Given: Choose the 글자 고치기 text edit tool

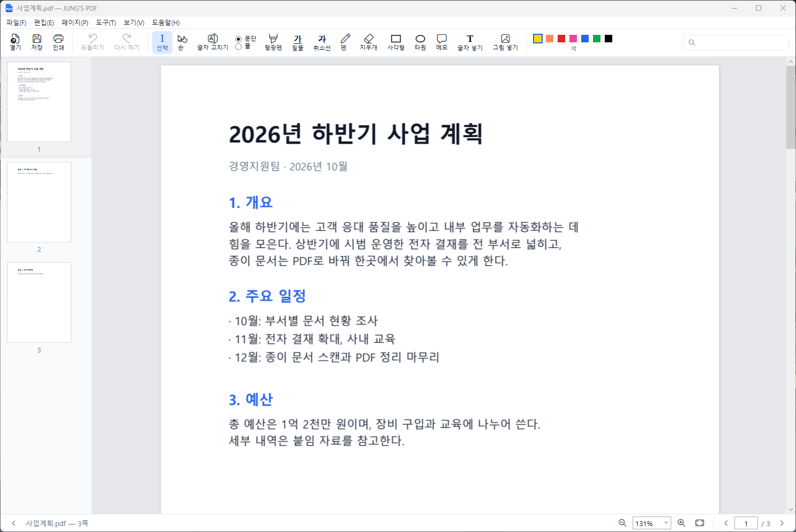Looking at the screenshot, I should 213,42.
